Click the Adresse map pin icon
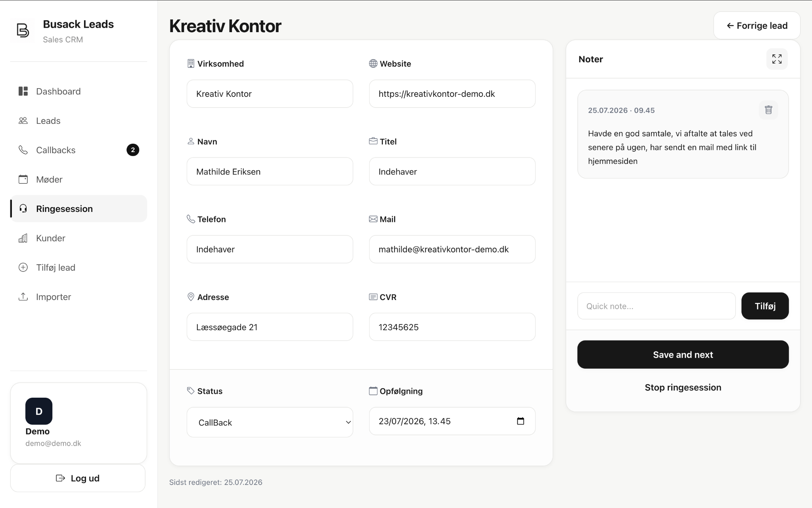The width and height of the screenshot is (812, 508). tap(191, 297)
